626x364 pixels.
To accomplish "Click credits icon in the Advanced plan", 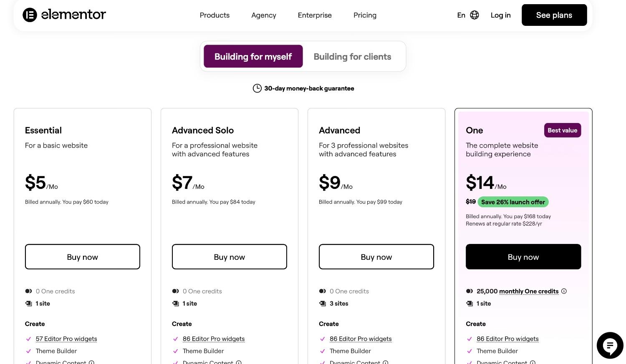I will [x=322, y=291].
